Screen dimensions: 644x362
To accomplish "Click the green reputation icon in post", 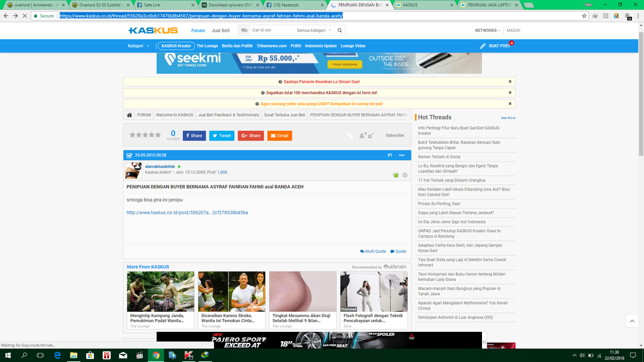I will click(x=395, y=175).
